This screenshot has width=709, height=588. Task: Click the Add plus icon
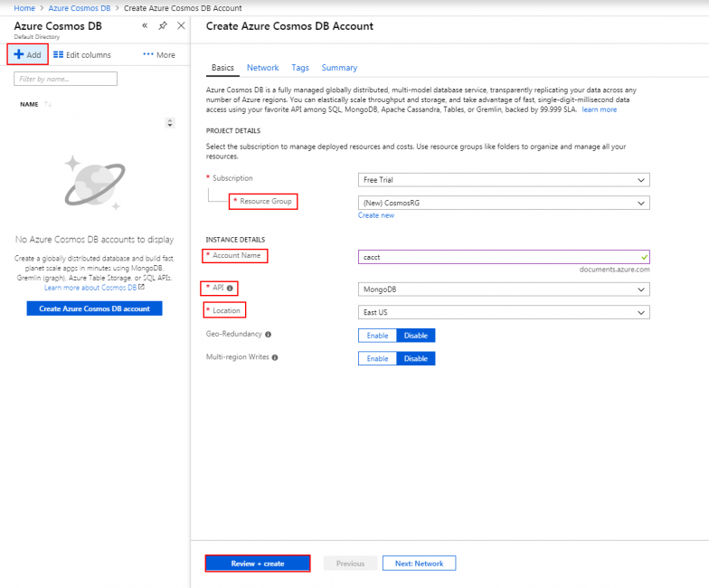coord(18,55)
